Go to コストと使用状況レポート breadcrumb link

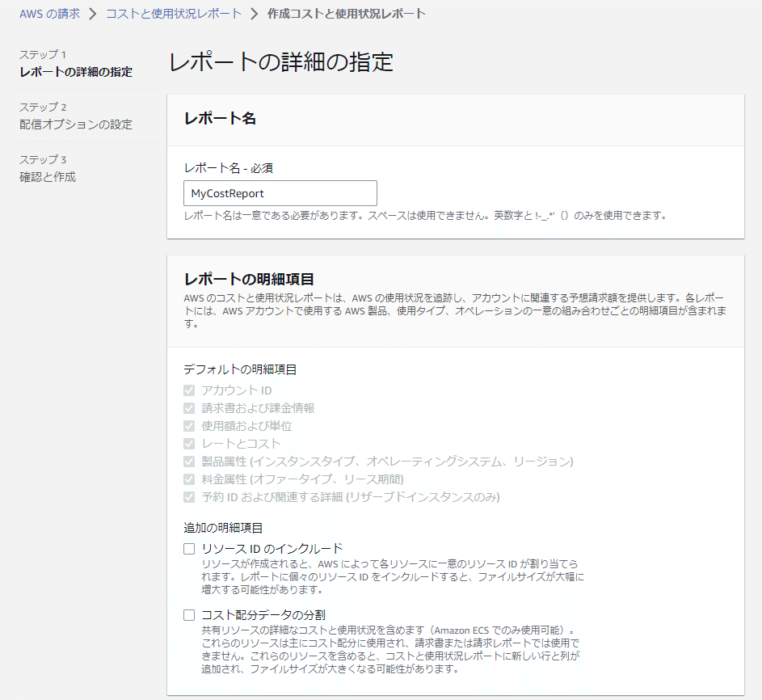tap(174, 14)
